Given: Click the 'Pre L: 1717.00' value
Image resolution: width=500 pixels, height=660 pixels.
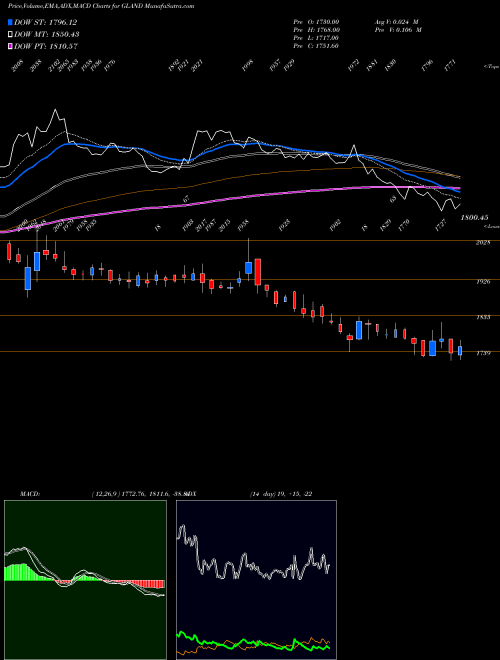Looking at the screenshot, I should pyautogui.click(x=316, y=38).
